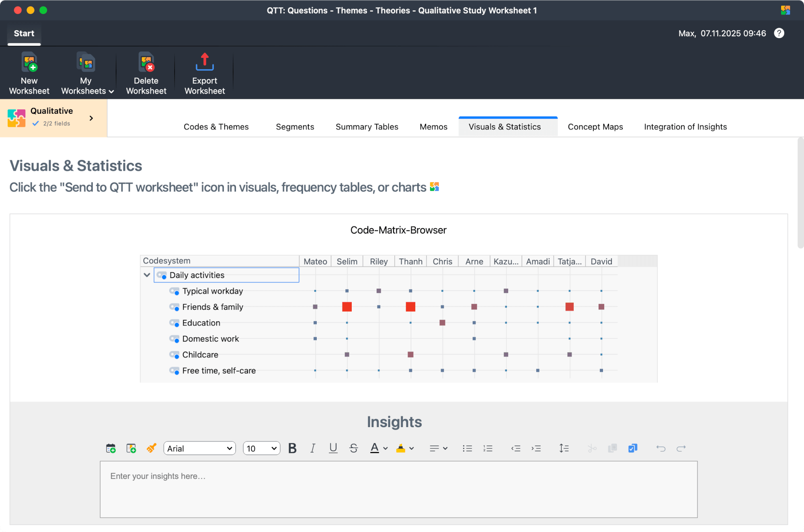Open the Export Worksheet tool
This screenshot has height=532, width=804.
click(x=204, y=72)
